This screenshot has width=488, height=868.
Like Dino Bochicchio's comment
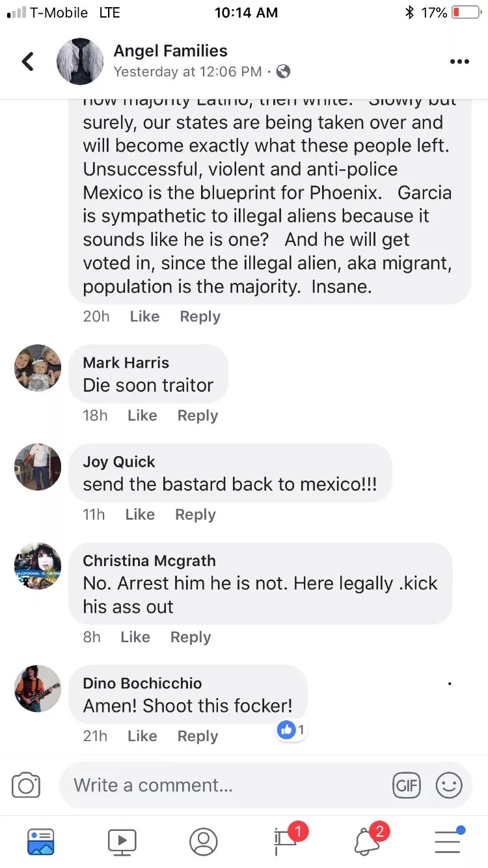tap(142, 736)
